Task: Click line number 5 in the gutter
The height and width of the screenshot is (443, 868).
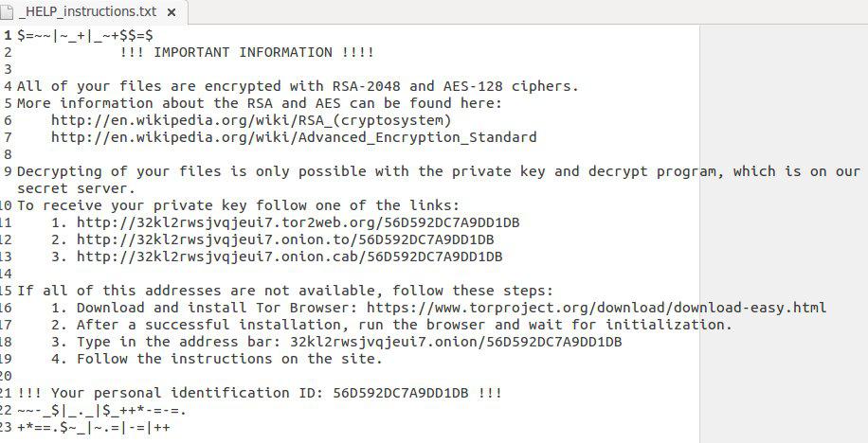Action: tap(8, 103)
